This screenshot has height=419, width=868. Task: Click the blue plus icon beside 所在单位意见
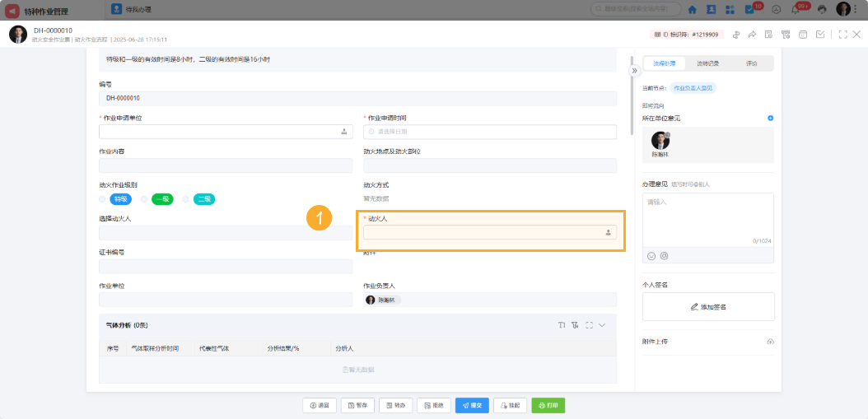(x=771, y=119)
